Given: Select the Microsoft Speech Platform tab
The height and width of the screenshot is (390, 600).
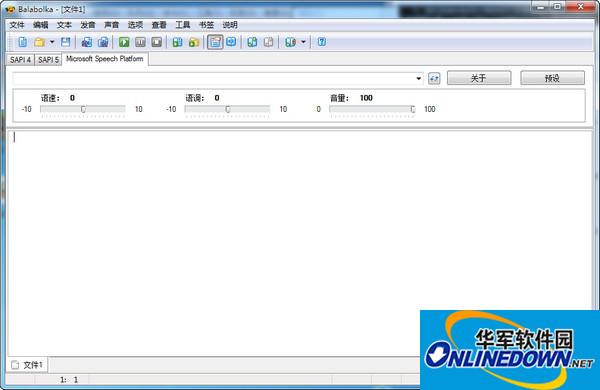Looking at the screenshot, I should (105, 59).
